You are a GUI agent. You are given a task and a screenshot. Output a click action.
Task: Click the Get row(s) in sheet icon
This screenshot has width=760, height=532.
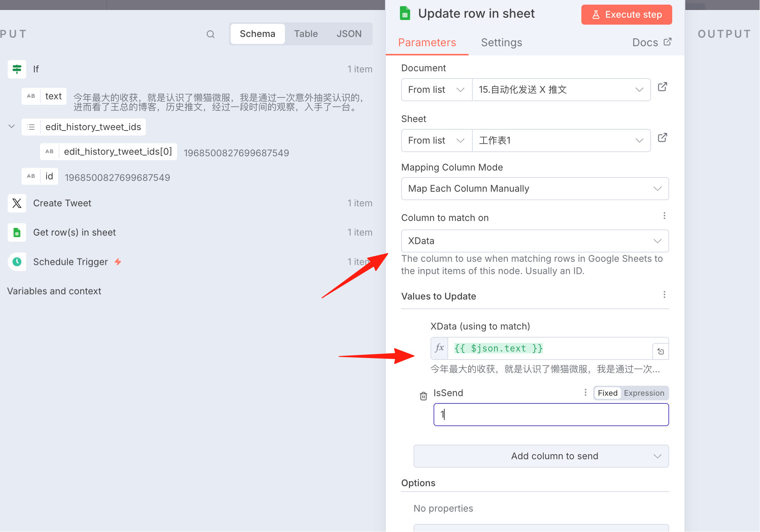[17, 233]
